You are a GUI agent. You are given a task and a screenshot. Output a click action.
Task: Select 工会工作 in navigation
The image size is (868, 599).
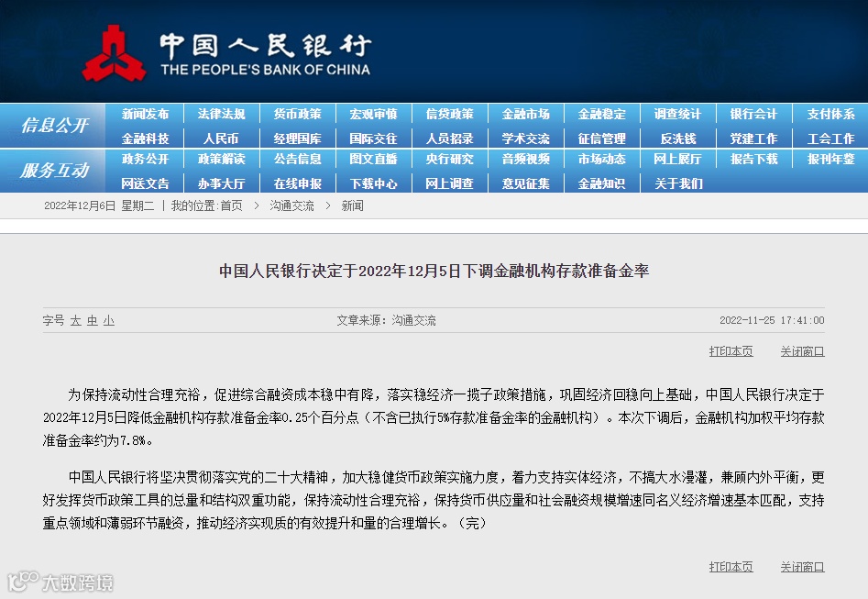[830, 139]
